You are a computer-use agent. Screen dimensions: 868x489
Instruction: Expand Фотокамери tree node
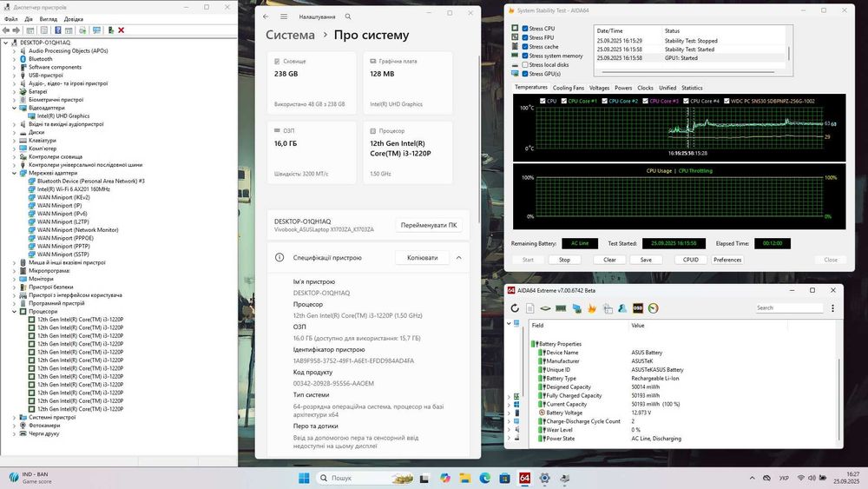click(15, 426)
